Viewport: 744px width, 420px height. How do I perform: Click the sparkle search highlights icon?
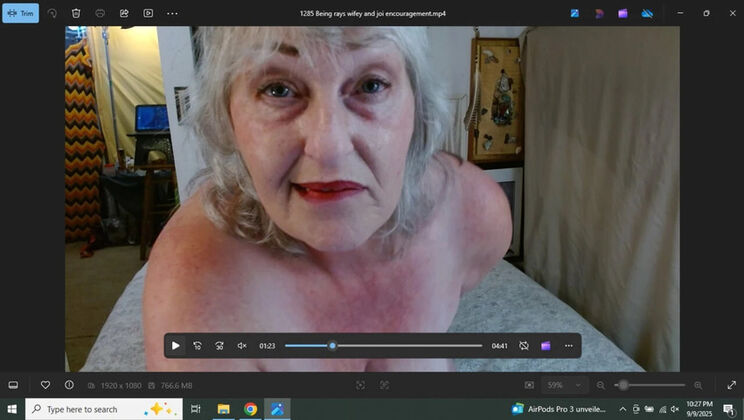tap(162, 409)
